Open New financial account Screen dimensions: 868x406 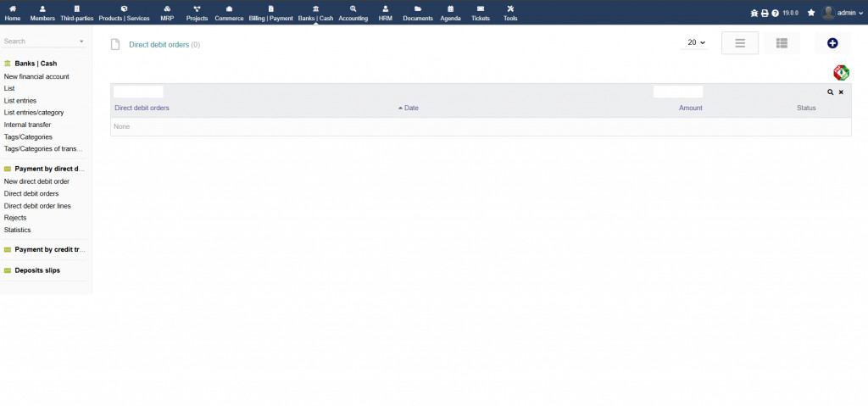coord(36,77)
